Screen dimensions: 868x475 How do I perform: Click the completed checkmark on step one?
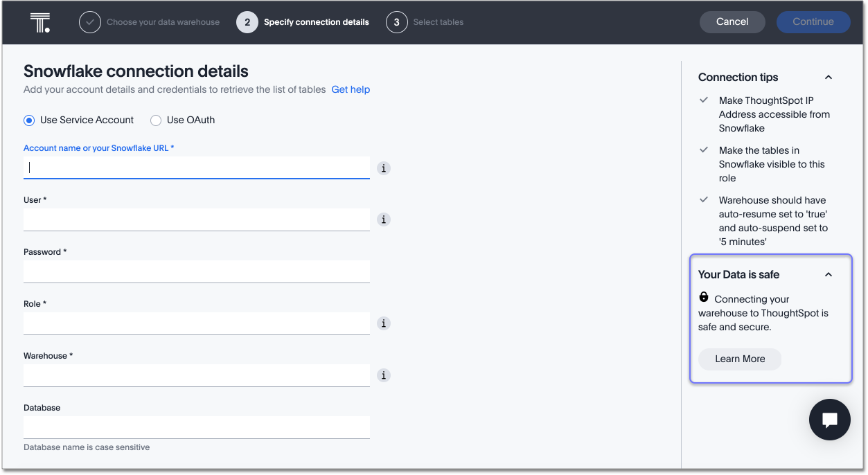pos(89,21)
